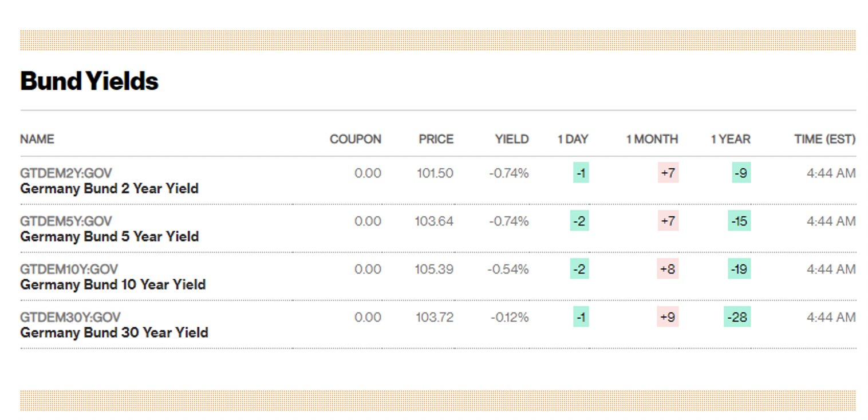
Task: Click the GTDEM5Y:GOV ticker
Action: coord(66,221)
